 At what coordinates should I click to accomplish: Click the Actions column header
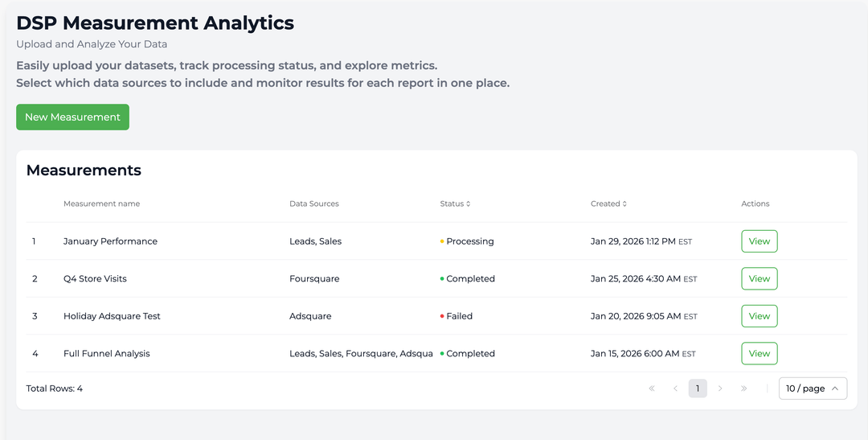pos(755,204)
